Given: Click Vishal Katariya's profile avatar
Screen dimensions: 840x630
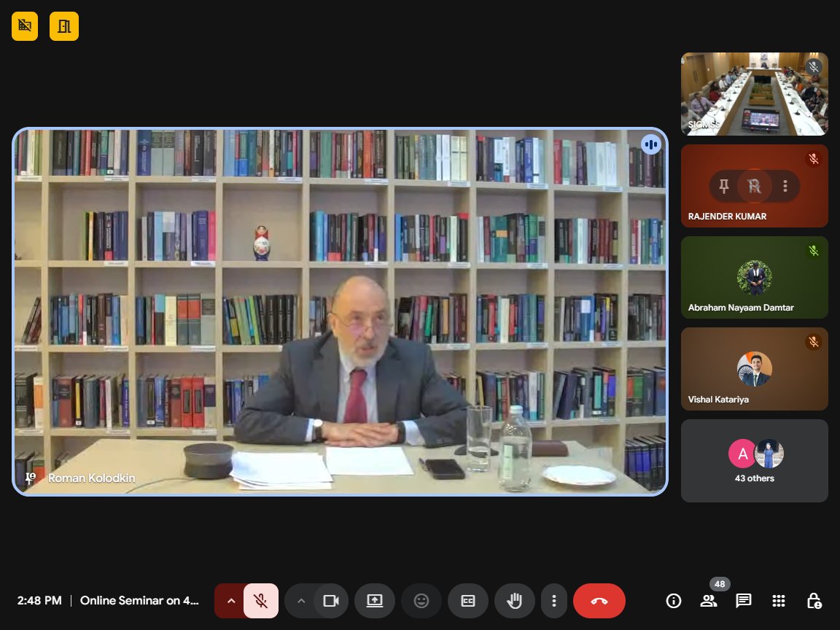Looking at the screenshot, I should click(x=754, y=369).
